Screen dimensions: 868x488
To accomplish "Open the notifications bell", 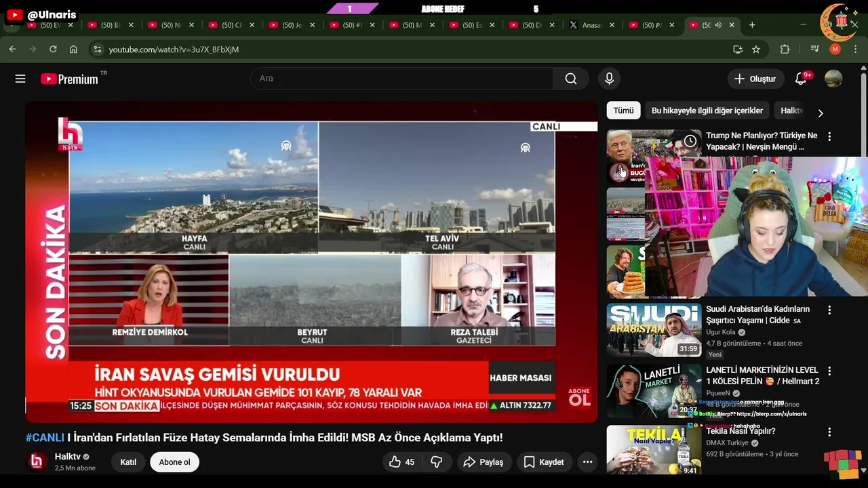I will coord(801,79).
